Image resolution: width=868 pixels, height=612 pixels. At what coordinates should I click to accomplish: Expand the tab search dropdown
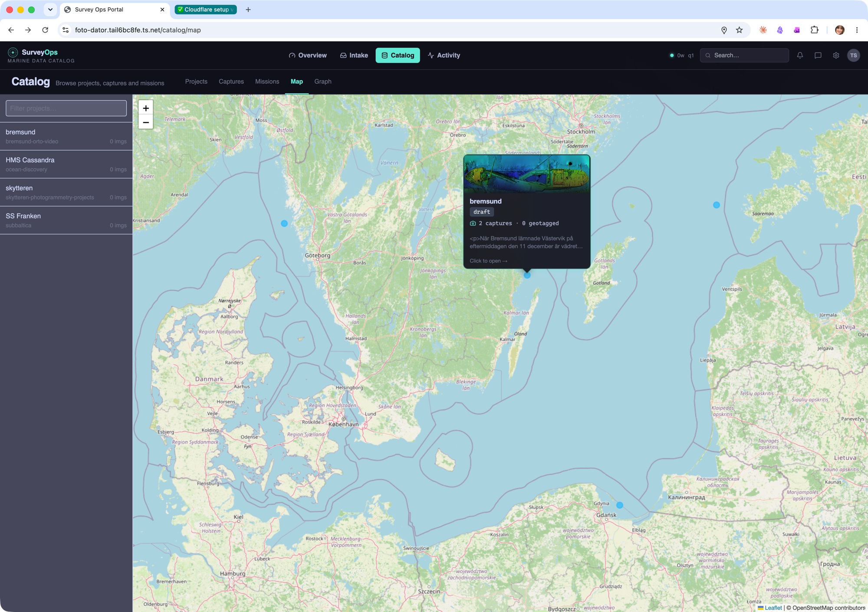pyautogui.click(x=50, y=10)
